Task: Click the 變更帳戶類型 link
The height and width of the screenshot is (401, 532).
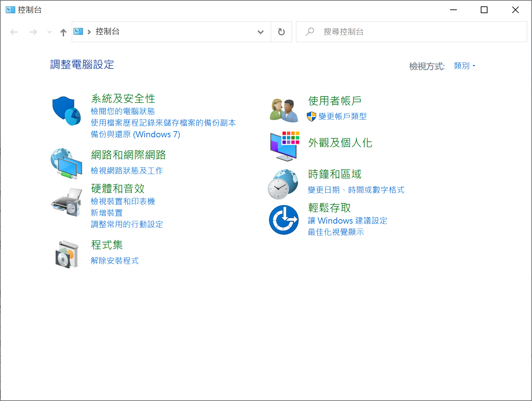Action: (342, 116)
